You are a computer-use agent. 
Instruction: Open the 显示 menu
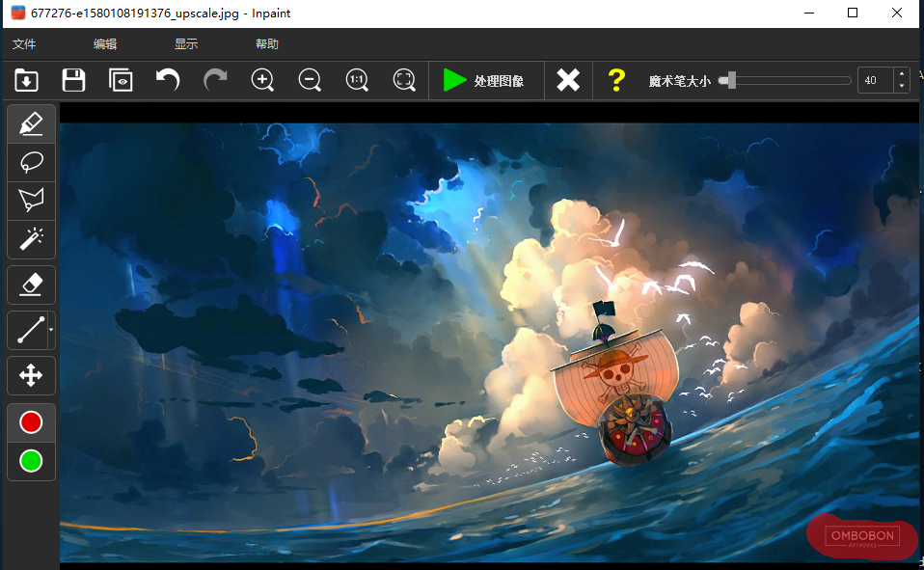pyautogui.click(x=185, y=44)
